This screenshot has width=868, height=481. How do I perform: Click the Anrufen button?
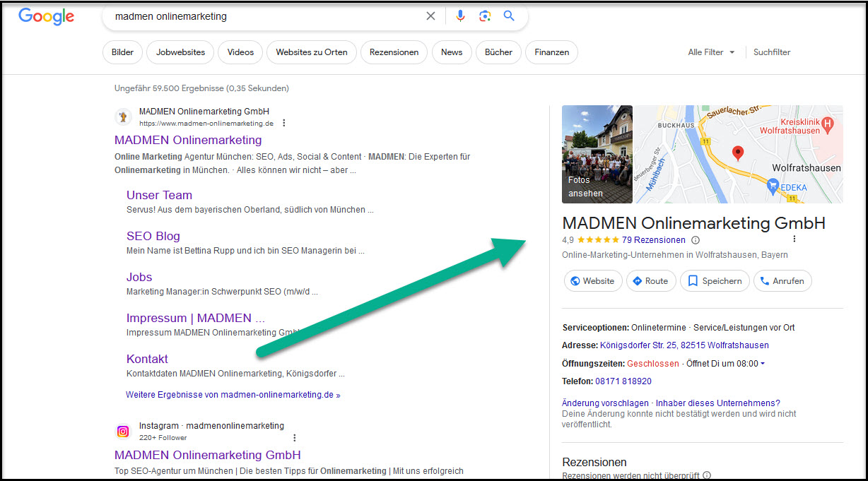click(782, 281)
